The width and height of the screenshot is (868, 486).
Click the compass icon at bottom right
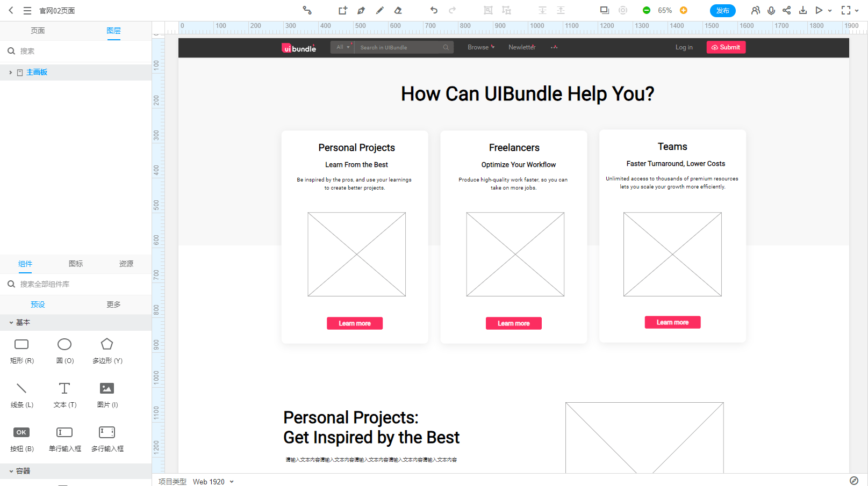pyautogui.click(x=854, y=481)
